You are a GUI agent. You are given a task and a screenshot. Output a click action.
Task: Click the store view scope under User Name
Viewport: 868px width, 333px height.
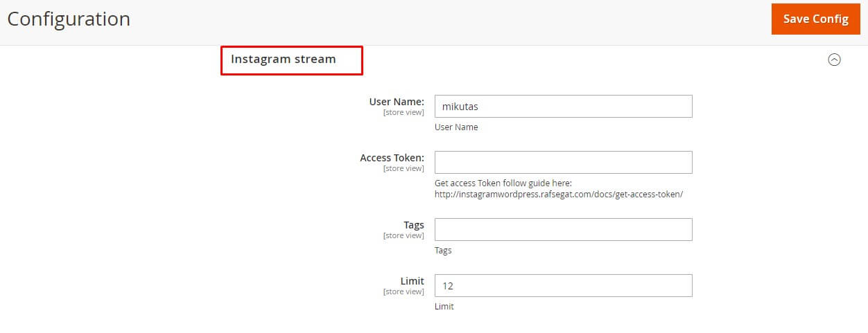tap(403, 112)
